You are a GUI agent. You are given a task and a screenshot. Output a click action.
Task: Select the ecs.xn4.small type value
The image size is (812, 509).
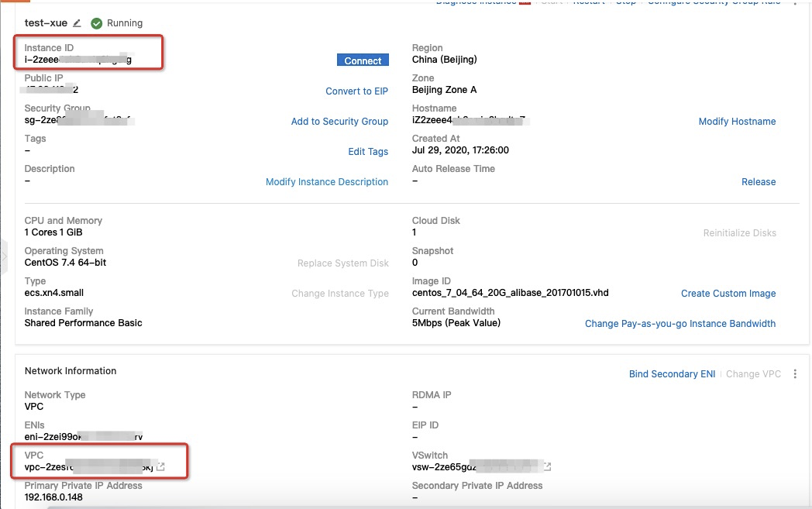click(54, 293)
